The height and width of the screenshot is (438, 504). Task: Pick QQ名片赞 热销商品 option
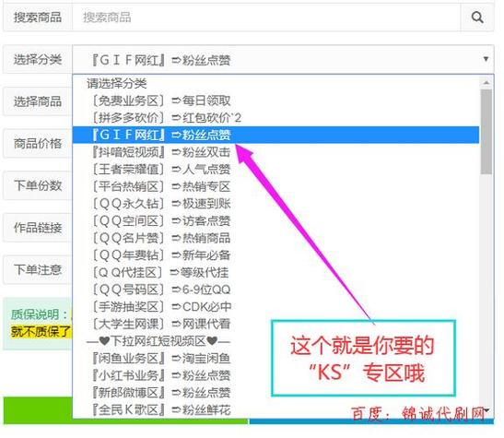(x=275, y=238)
